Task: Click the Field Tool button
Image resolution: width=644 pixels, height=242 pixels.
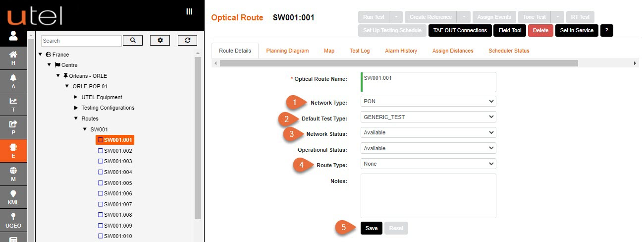Action: [510, 30]
